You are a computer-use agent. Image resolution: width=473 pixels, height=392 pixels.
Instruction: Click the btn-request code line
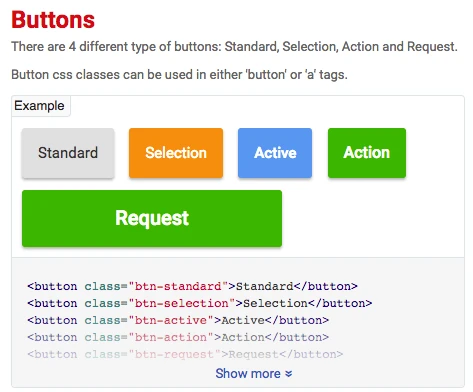185,354
